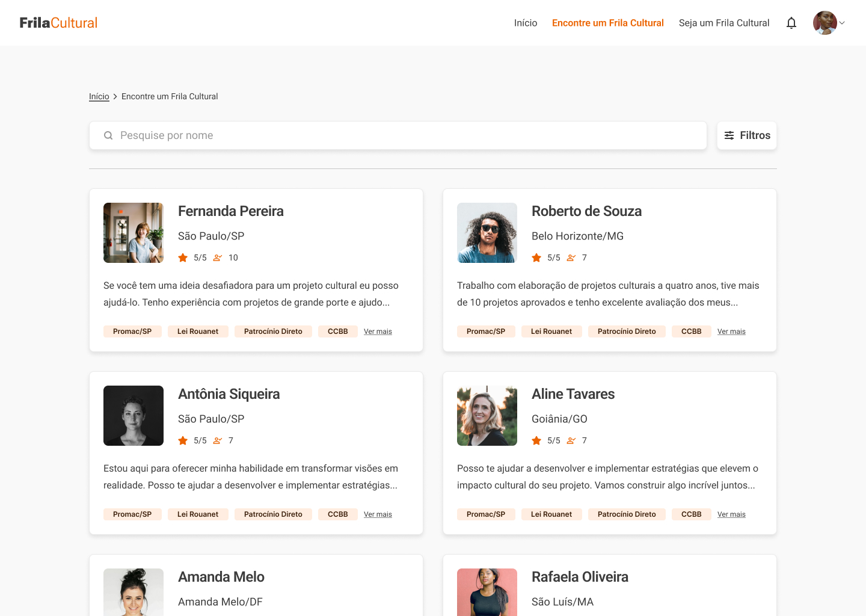This screenshot has height=616, width=866.
Task: Select CCBB tag on Fernanda Pereira's card
Action: pyautogui.click(x=338, y=331)
